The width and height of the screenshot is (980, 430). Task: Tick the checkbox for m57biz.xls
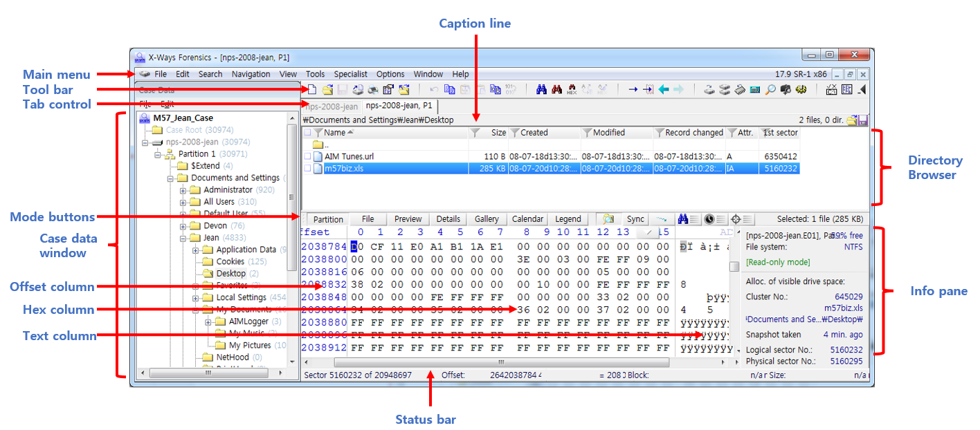pos(307,168)
